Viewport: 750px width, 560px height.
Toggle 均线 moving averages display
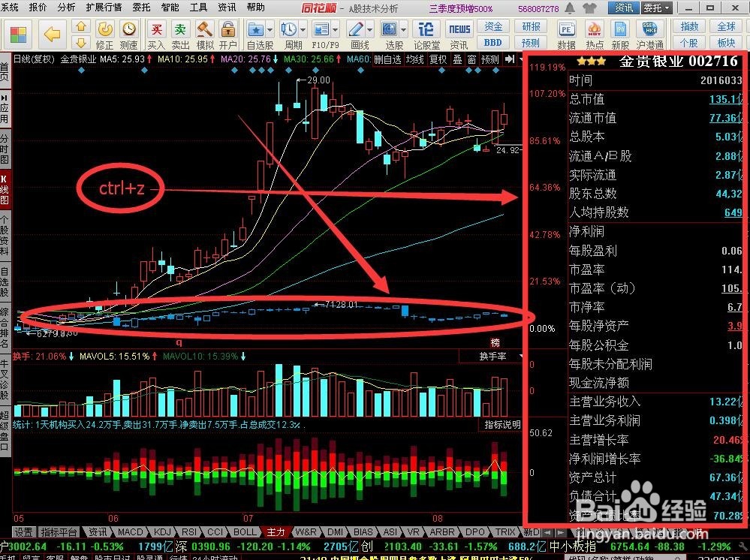(x=415, y=59)
